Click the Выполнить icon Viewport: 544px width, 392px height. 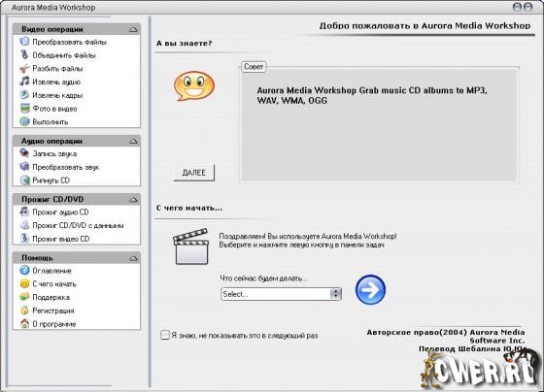[24, 121]
